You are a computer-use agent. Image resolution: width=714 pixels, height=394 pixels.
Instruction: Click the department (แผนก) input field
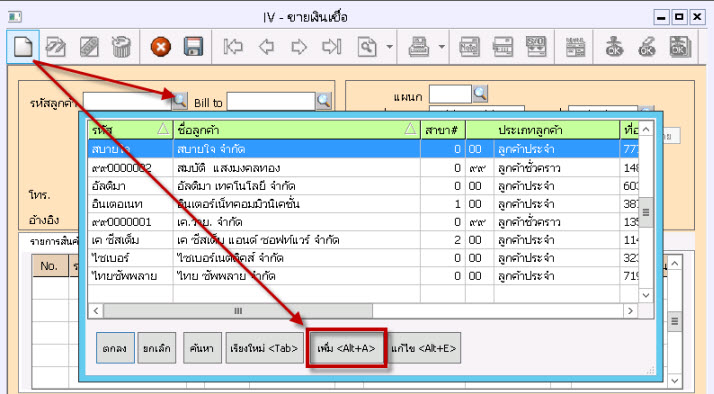pyautogui.click(x=450, y=94)
